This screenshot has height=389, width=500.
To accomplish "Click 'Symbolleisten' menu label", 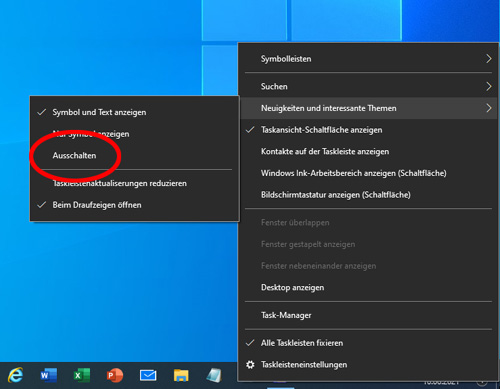I will (286, 59).
